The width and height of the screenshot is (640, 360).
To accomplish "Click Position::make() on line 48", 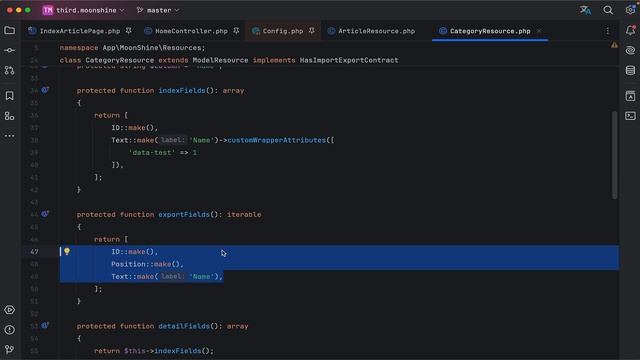I will [x=147, y=264].
